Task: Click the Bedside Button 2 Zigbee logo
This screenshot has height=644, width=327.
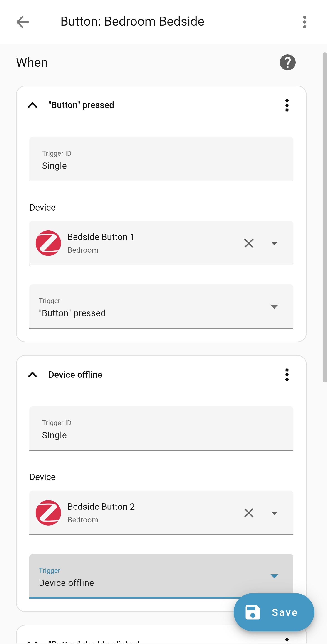Action: 48,513
